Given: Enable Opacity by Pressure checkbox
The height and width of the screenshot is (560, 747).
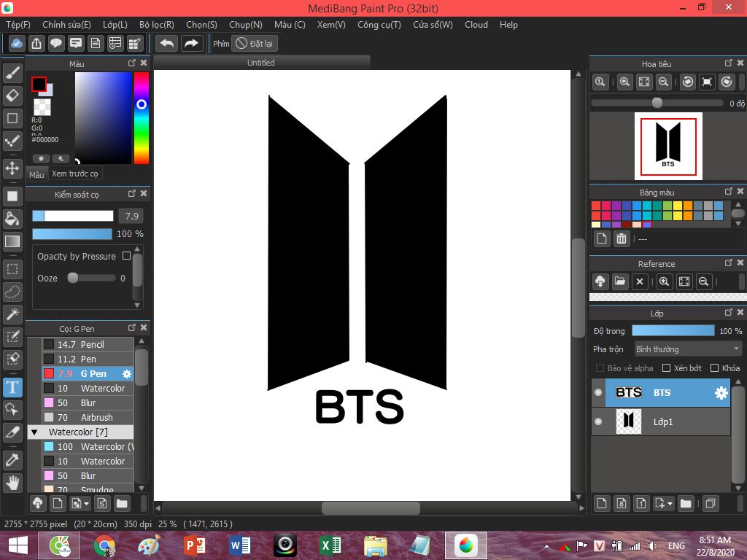Looking at the screenshot, I should pos(126,256).
